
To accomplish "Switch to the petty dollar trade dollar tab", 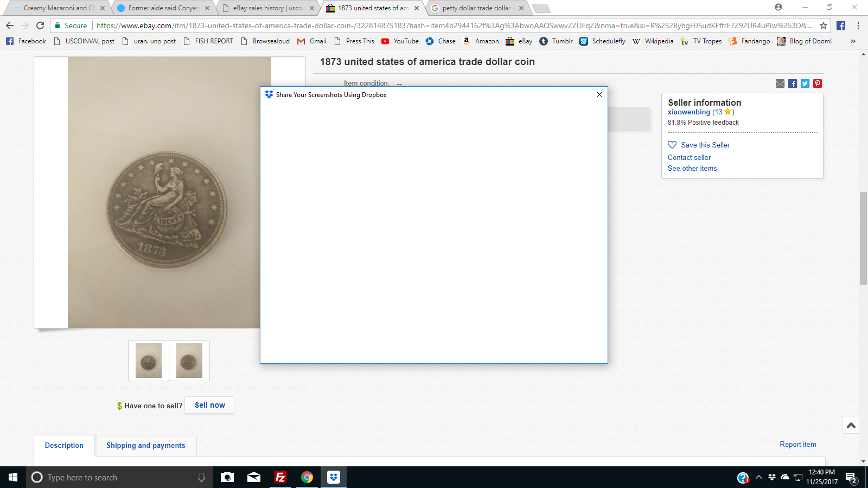I will [x=476, y=8].
